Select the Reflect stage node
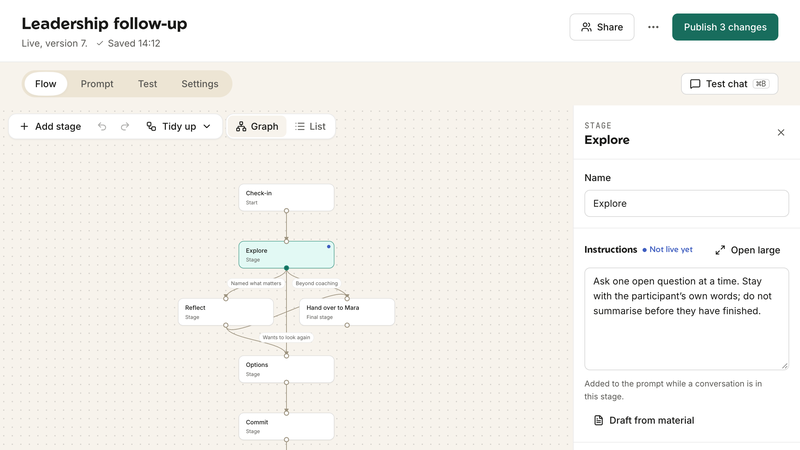This screenshot has width=800, height=450. tap(226, 312)
